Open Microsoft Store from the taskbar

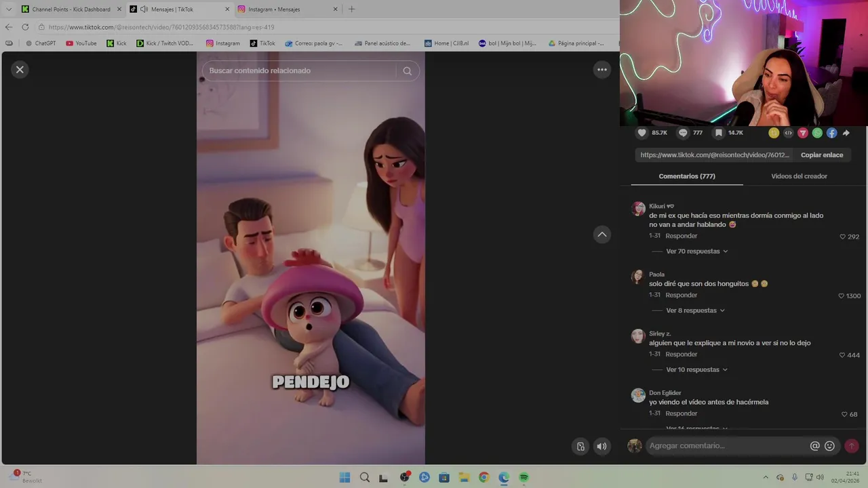pyautogui.click(x=444, y=477)
